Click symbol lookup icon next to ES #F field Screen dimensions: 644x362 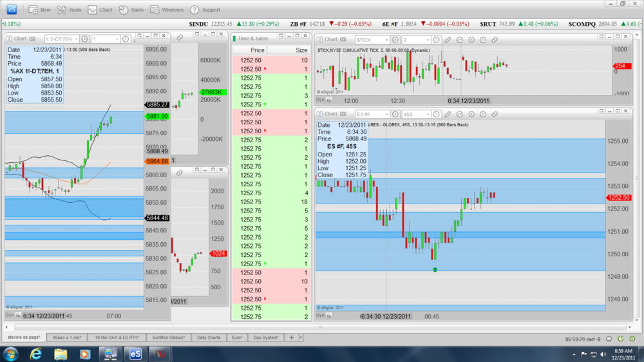[x=395, y=114]
